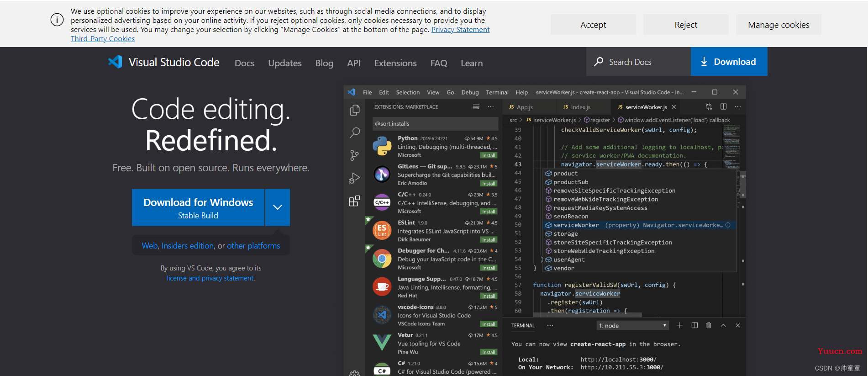Viewport: 868px width, 376px height.
Task: Open the Extensions nav link
Action: (x=395, y=63)
